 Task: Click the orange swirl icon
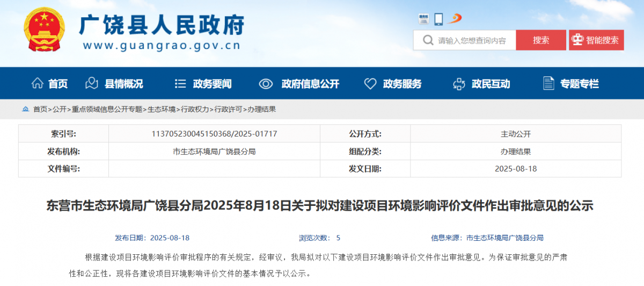click(455, 19)
